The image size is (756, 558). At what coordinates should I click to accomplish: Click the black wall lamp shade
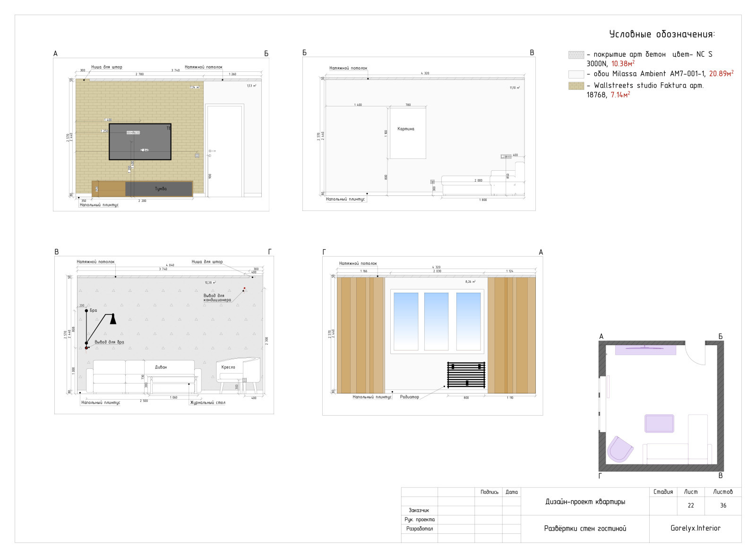click(x=113, y=319)
